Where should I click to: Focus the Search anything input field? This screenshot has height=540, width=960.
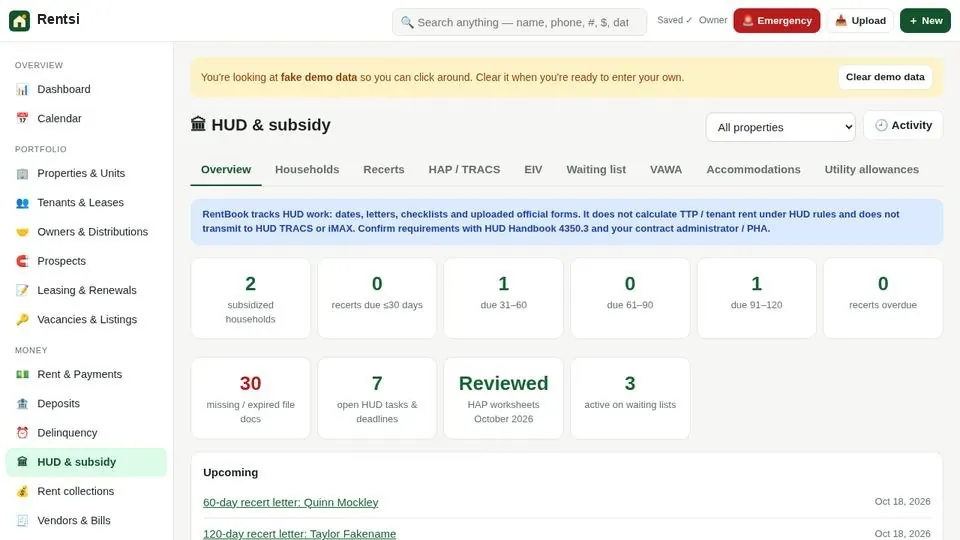[519, 23]
